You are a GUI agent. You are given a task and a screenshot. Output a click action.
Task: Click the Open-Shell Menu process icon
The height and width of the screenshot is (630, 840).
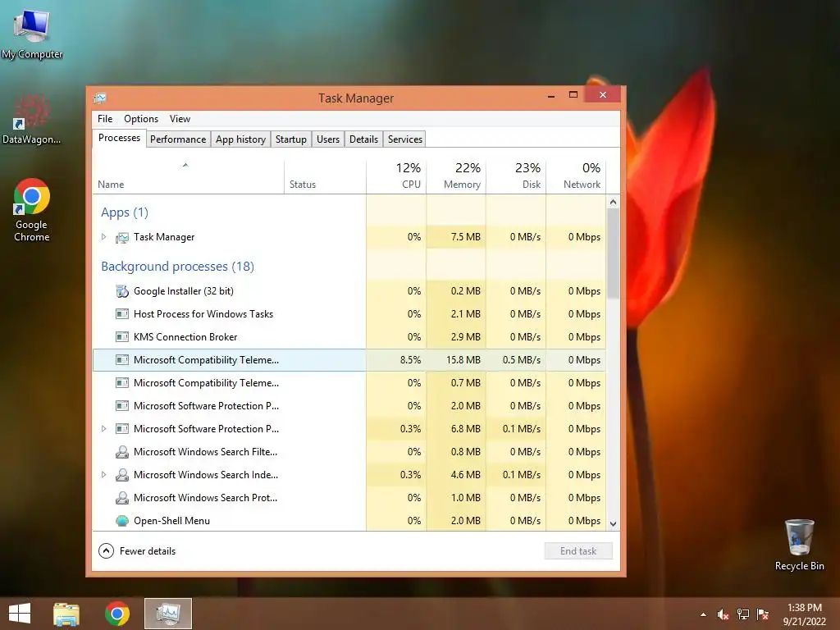[122, 521]
